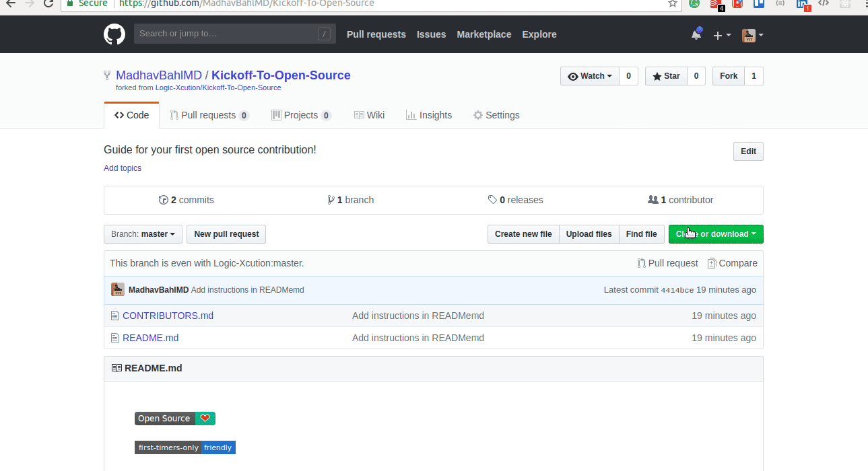Open the commit message on the README.md row
This screenshot has width=868, height=471.
pos(418,338)
